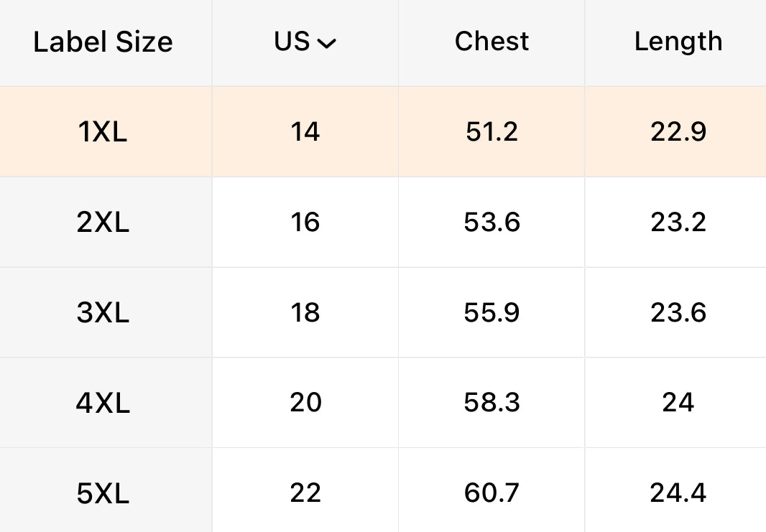Screen dimensions: 766x532
Task: Click the 23.6 length value
Action: (678, 313)
